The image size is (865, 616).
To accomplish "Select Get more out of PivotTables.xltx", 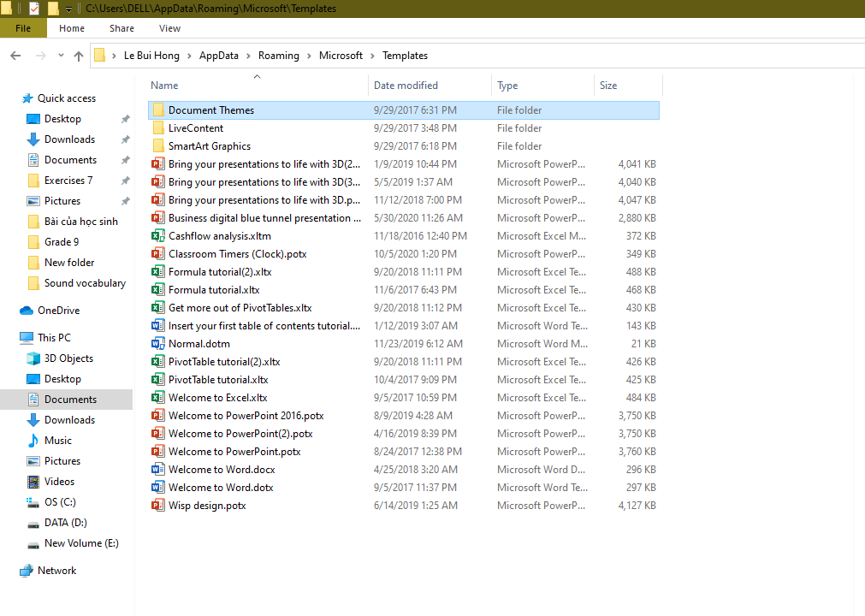I will click(240, 308).
